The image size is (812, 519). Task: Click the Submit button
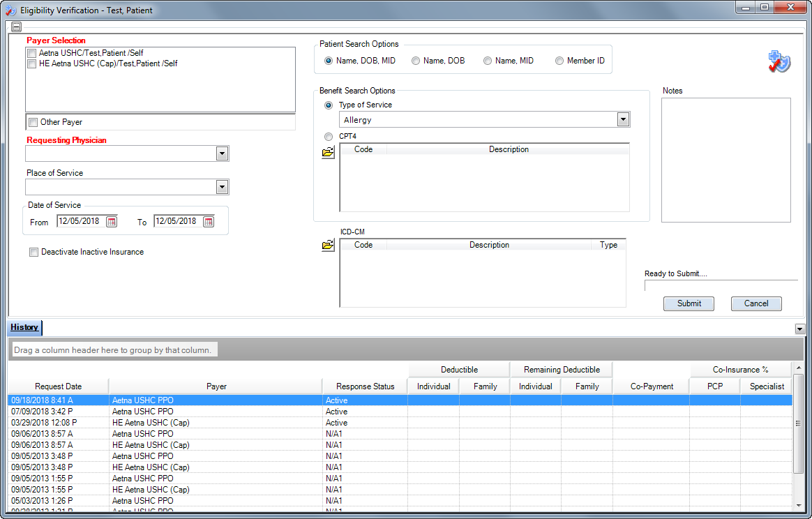pos(689,303)
